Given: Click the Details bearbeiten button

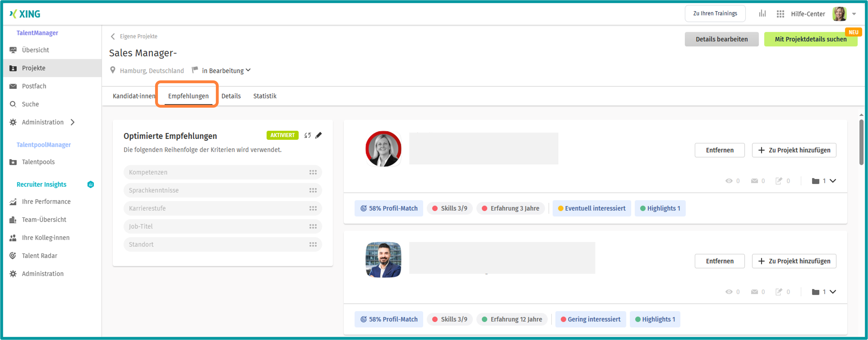Looking at the screenshot, I should pyautogui.click(x=721, y=39).
